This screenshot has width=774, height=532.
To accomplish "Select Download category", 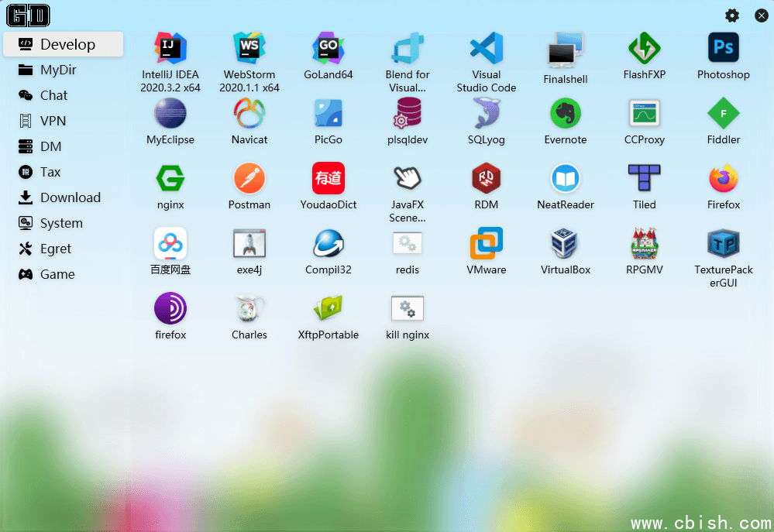I will pos(64,197).
